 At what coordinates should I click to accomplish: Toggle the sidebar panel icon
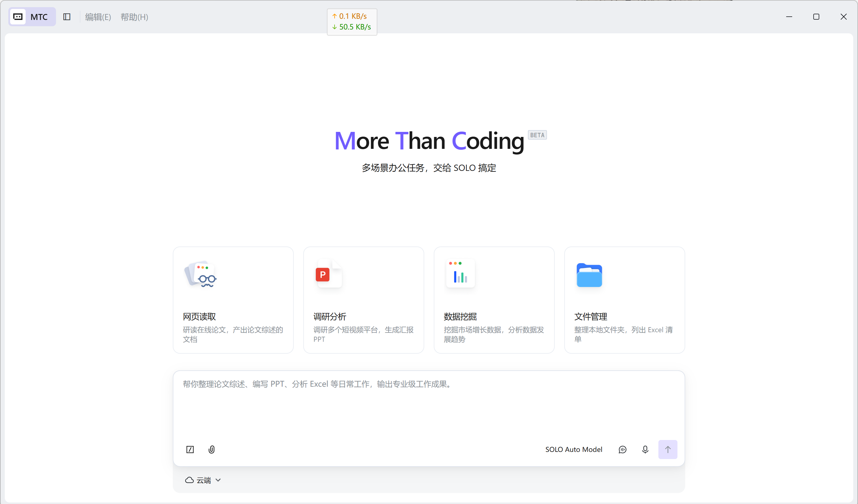tap(67, 17)
